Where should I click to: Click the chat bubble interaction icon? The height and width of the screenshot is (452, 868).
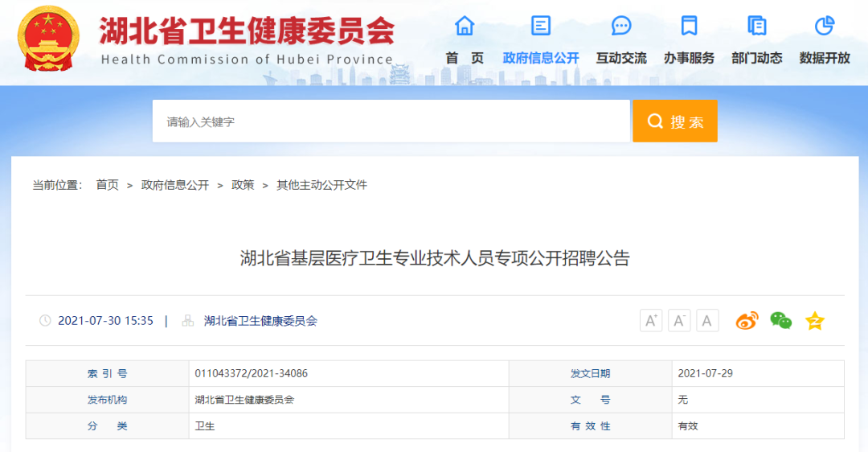tap(621, 26)
